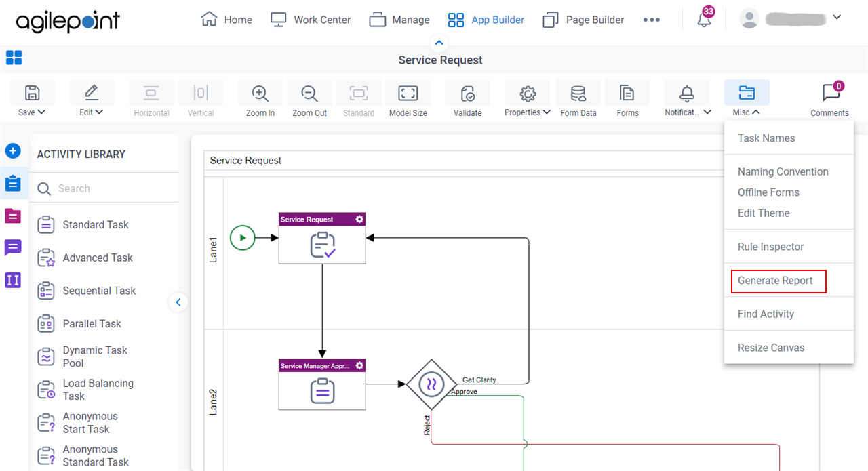Click the green start event node
Image resolution: width=868 pixels, height=471 pixels.
pos(242,238)
